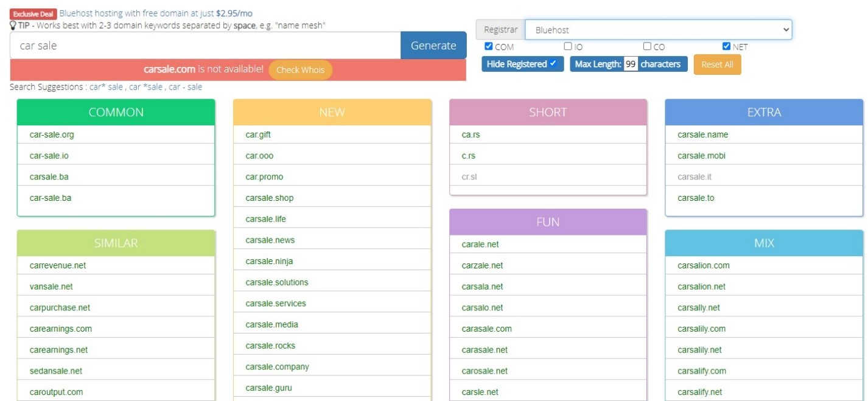Image resolution: width=868 pixels, height=401 pixels.
Task: Click the Generate button
Action: 433,46
